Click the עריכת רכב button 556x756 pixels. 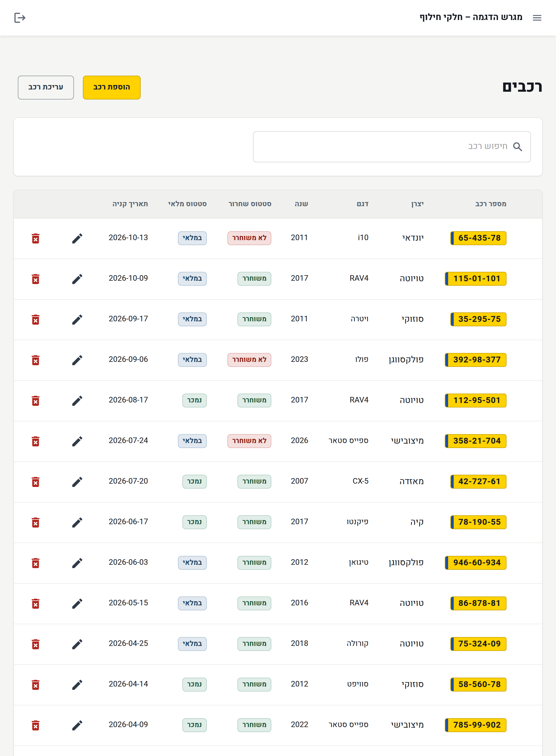(x=46, y=88)
